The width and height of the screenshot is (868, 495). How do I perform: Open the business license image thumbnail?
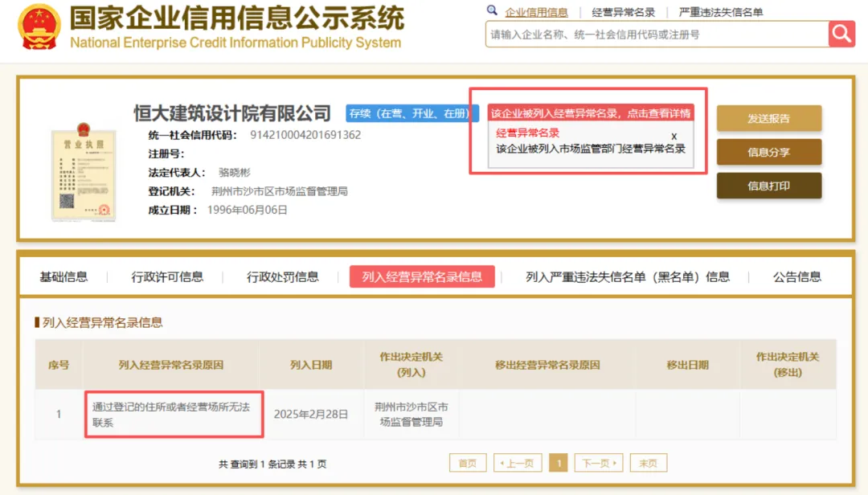[83, 173]
